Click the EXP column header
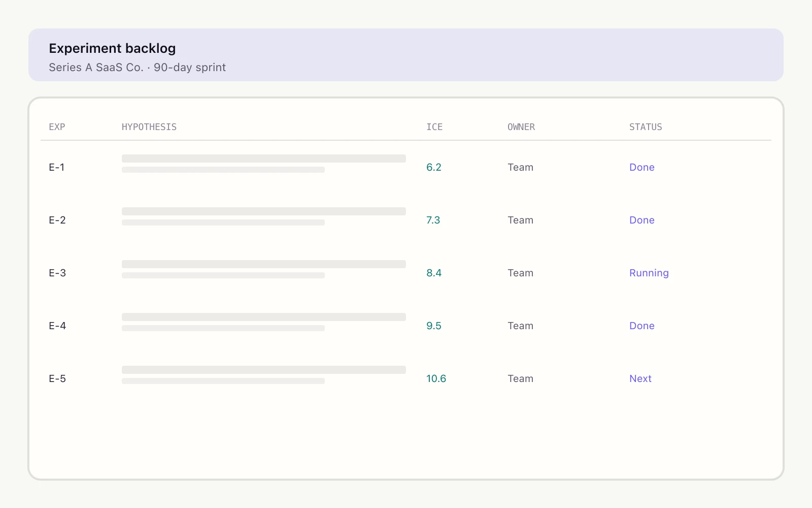Screen dimensions: 812x508 click(57, 127)
